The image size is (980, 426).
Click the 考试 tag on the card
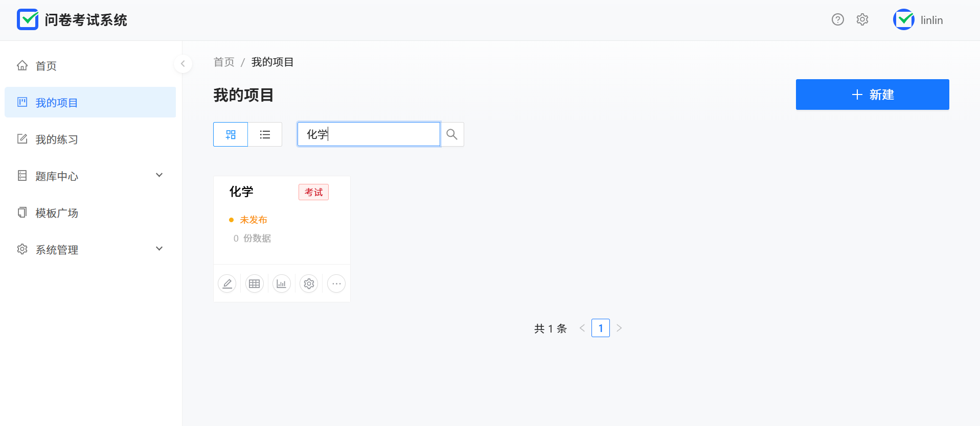coord(314,192)
